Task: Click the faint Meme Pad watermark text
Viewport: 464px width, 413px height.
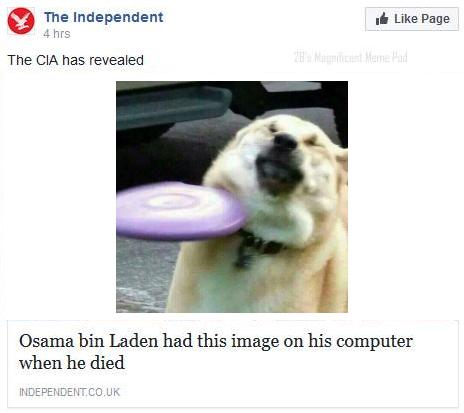Action: tap(351, 57)
